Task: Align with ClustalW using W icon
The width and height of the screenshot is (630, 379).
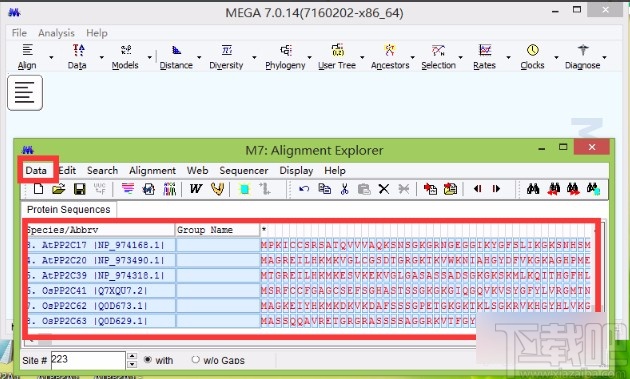Action: [196, 188]
